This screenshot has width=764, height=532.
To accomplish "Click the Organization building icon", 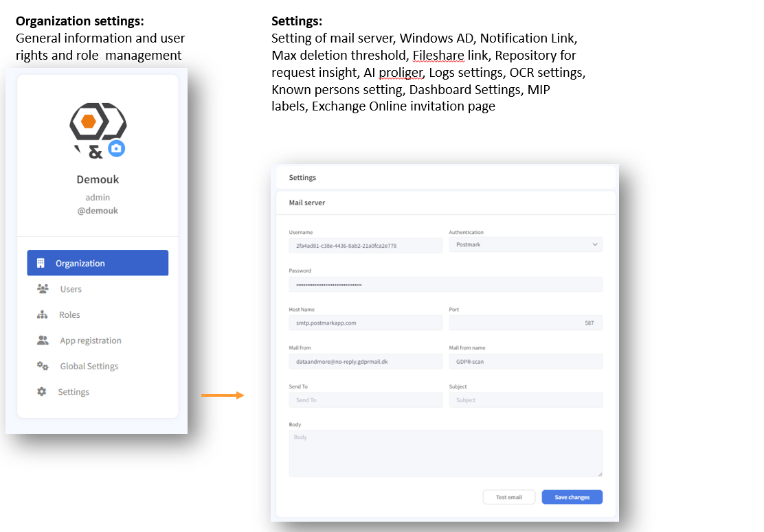I will point(41,263).
